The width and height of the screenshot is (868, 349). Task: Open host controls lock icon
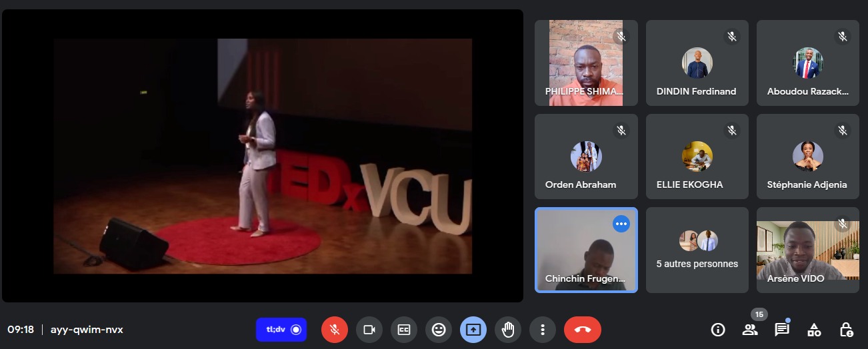(x=846, y=329)
